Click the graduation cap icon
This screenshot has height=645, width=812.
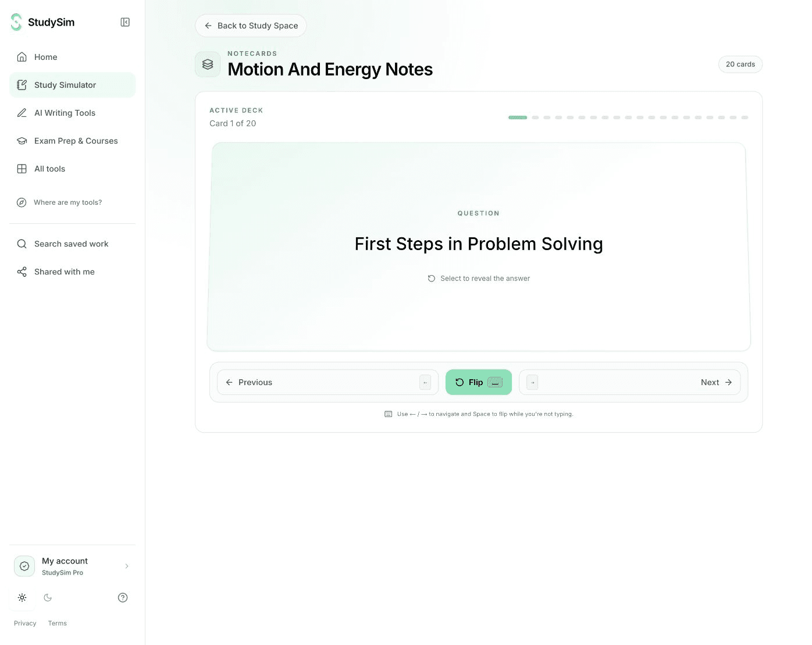pyautogui.click(x=22, y=141)
